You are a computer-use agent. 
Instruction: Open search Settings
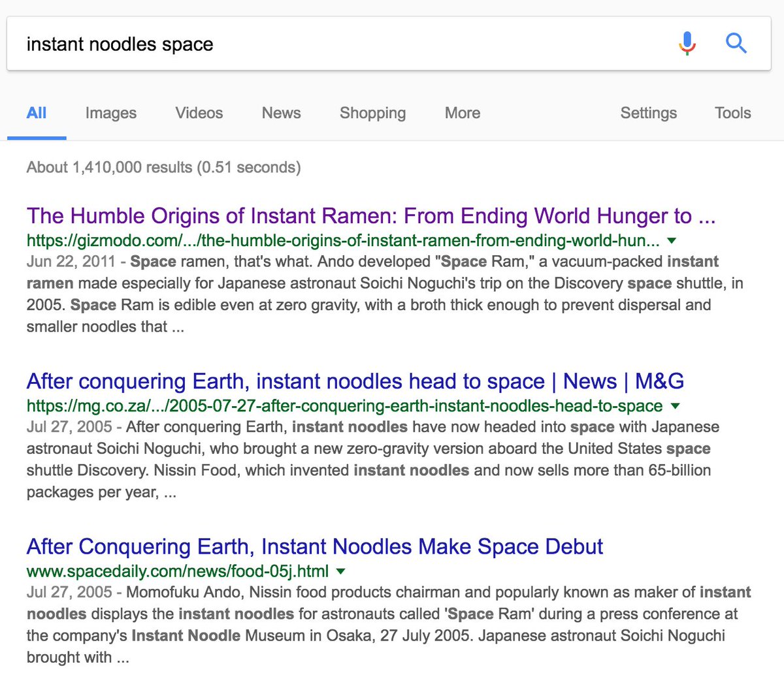click(x=649, y=113)
